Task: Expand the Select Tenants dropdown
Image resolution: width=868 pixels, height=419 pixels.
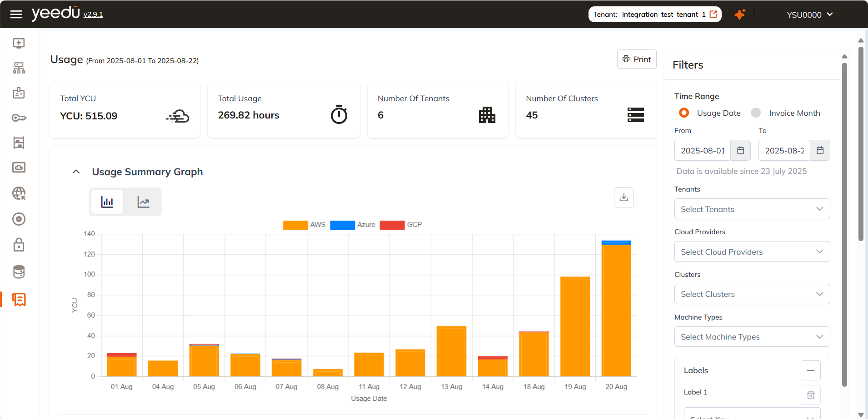Action: (x=752, y=209)
